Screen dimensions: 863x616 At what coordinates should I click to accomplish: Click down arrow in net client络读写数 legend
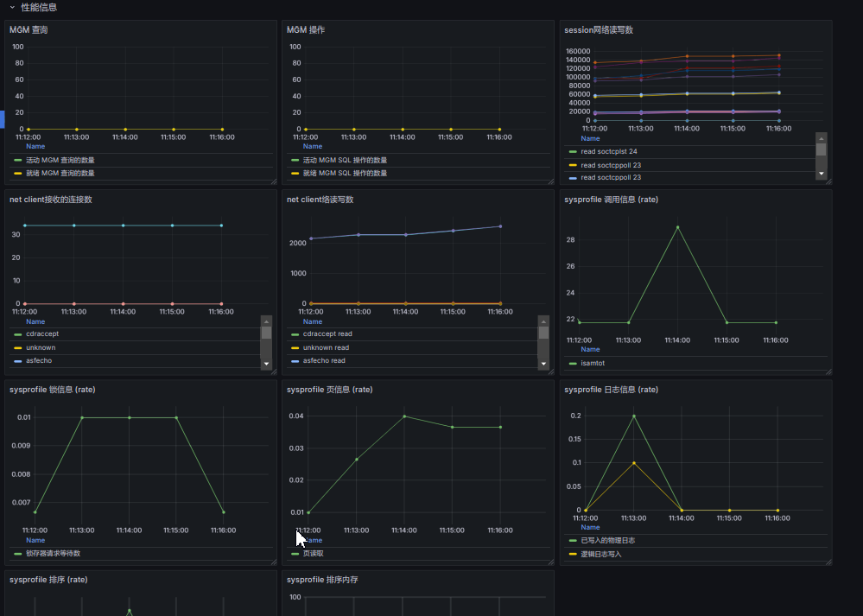pyautogui.click(x=543, y=364)
